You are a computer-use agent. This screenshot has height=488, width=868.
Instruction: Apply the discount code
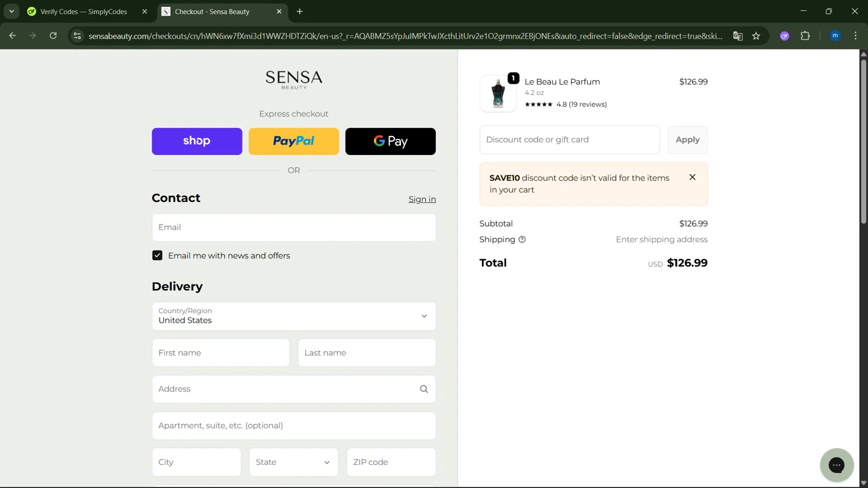687,140
